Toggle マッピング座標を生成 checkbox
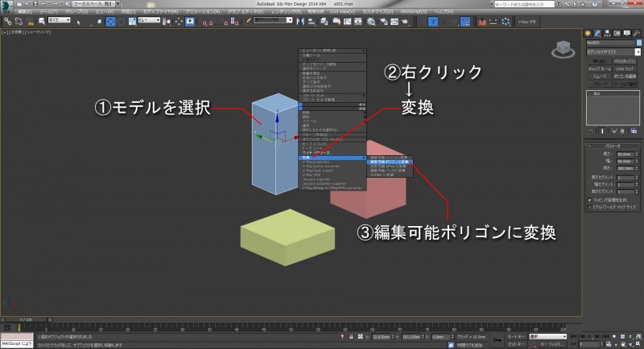The width and height of the screenshot is (644, 349). 589,199
